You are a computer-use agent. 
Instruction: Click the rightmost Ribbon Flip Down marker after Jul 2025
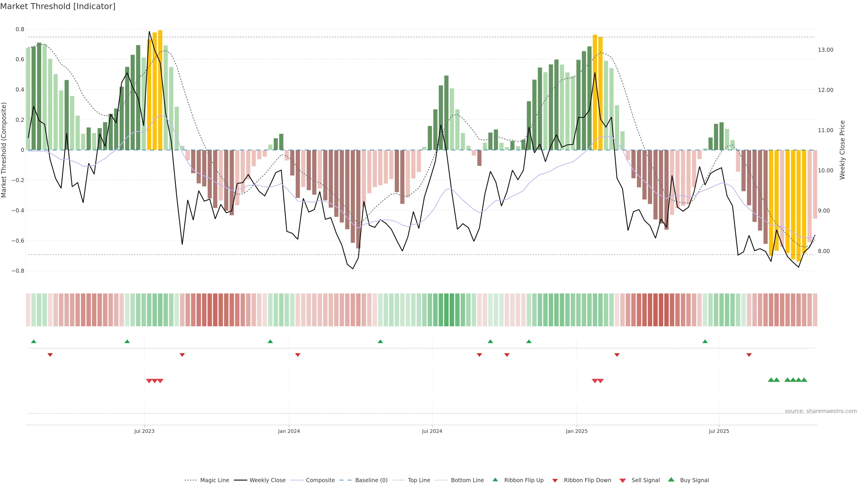point(749,355)
